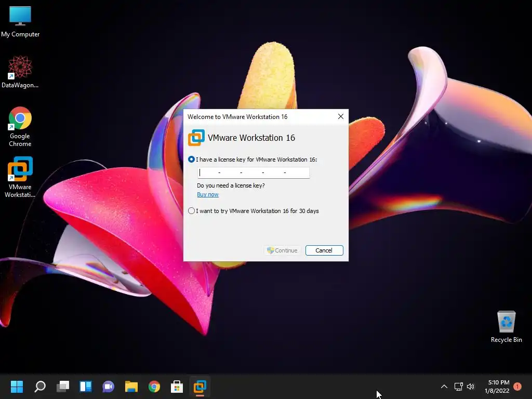Viewport: 532px width, 399px height.
Task: Click the license key input field
Action: [254, 172]
